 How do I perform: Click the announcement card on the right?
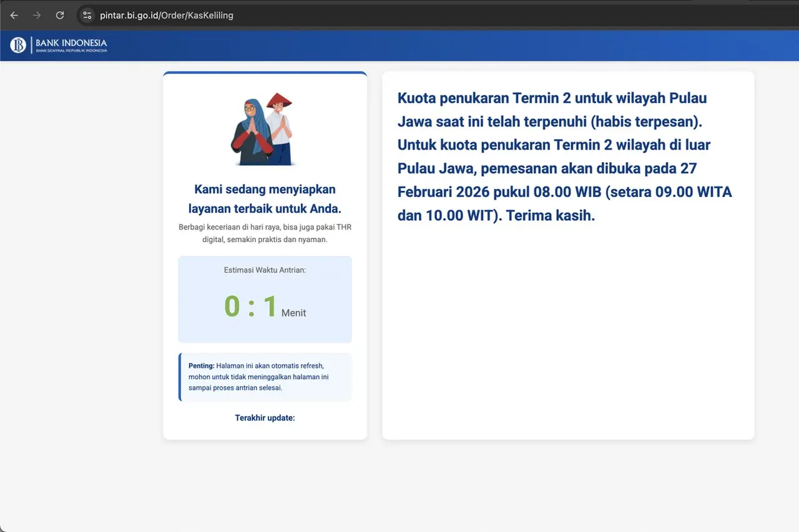pos(567,254)
